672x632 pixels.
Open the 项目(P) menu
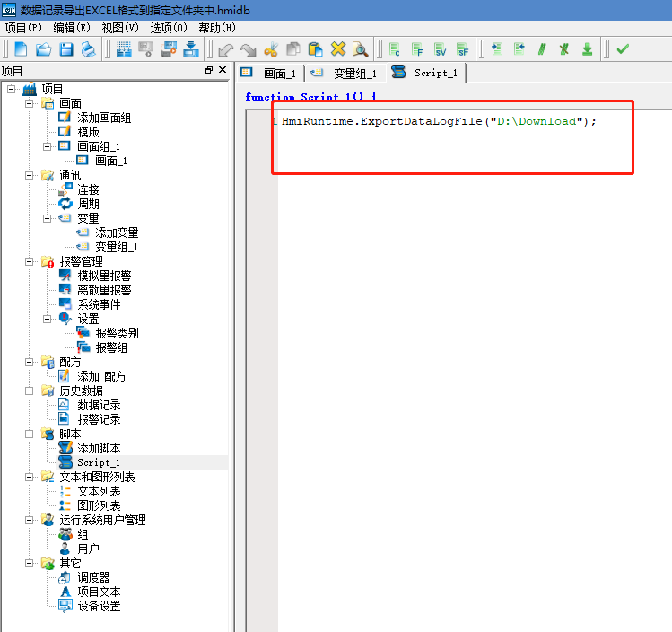point(23,28)
